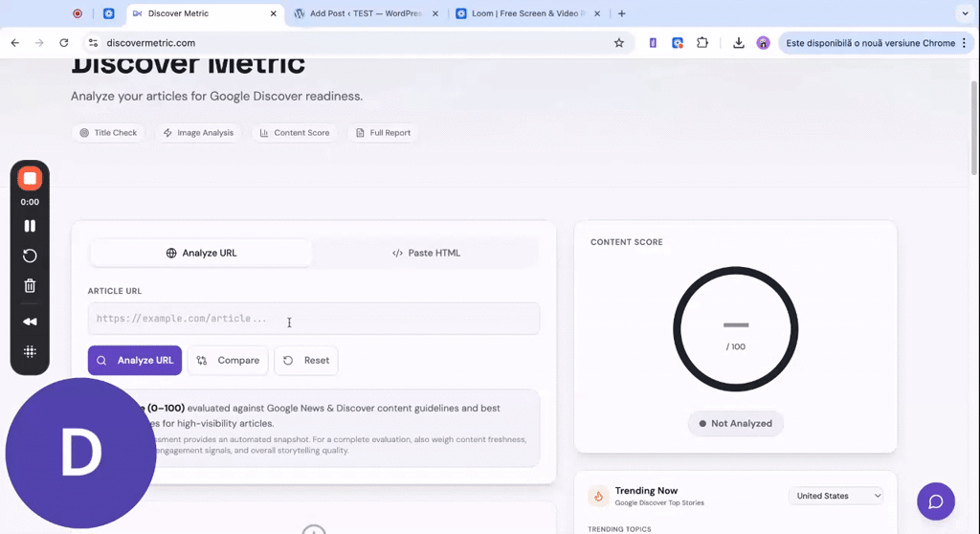Click the Loom camera bubble with D

click(80, 453)
